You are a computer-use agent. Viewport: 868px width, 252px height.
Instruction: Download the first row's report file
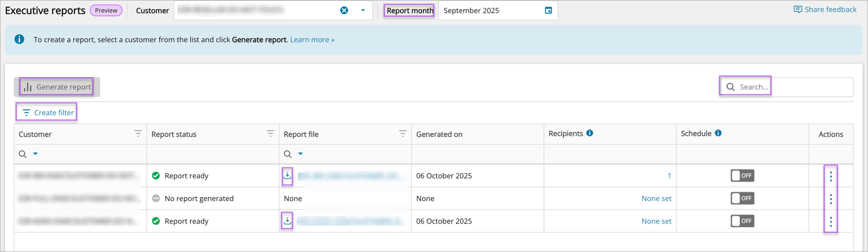coord(287,176)
